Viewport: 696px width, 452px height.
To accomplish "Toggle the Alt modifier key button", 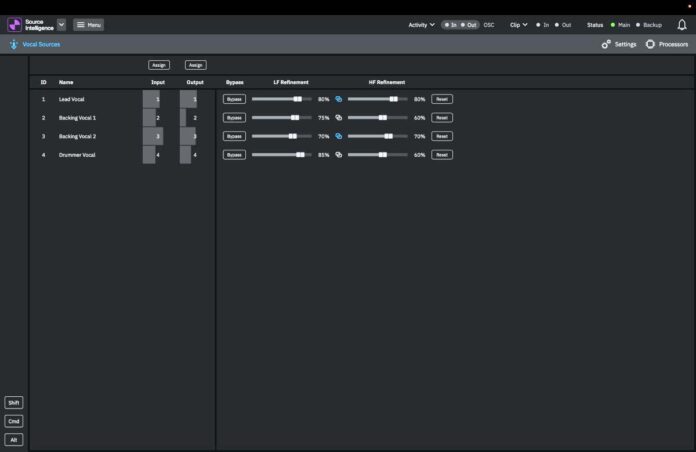I will pyautogui.click(x=14, y=440).
